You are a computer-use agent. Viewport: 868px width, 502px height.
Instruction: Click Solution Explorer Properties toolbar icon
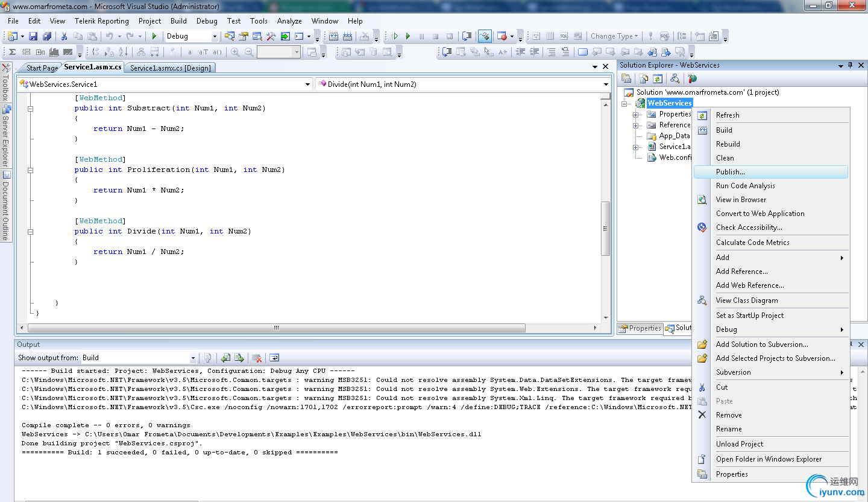[x=626, y=78]
